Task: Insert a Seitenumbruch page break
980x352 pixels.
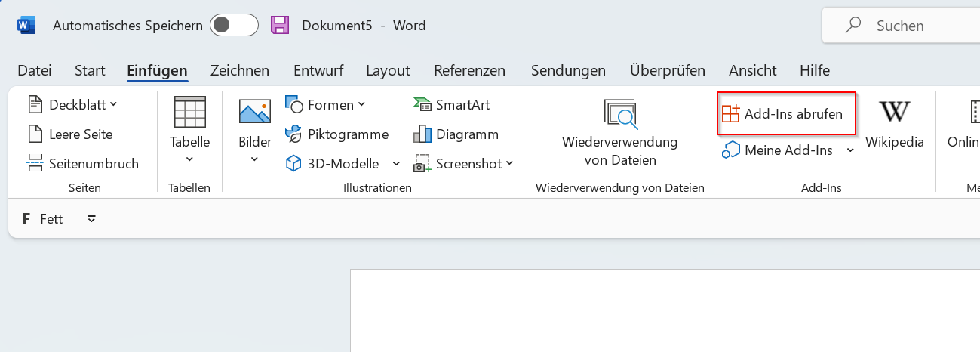Action: tap(83, 163)
